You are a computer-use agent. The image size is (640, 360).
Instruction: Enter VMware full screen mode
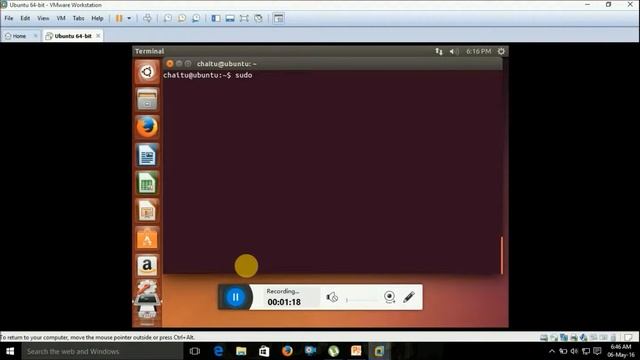244,18
